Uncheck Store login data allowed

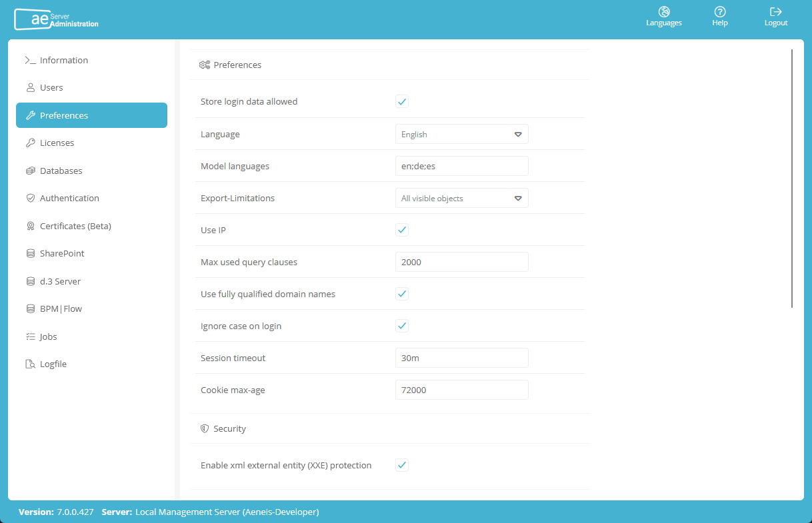tap(402, 102)
